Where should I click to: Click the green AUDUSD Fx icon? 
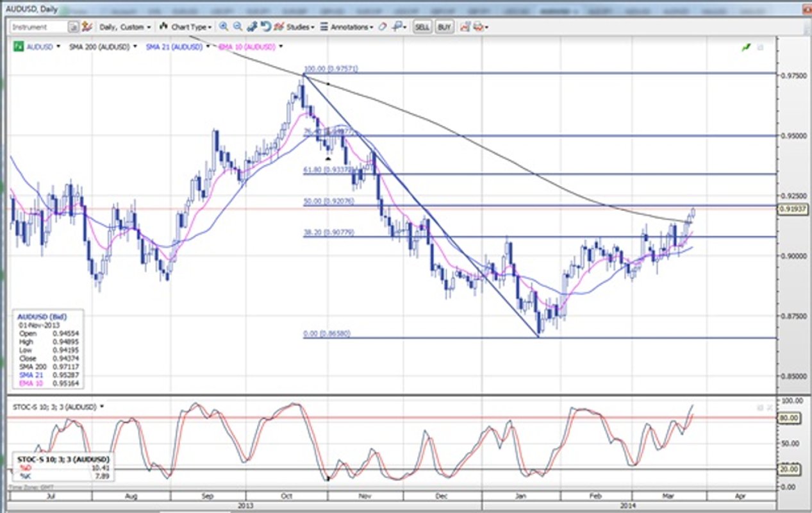19,47
